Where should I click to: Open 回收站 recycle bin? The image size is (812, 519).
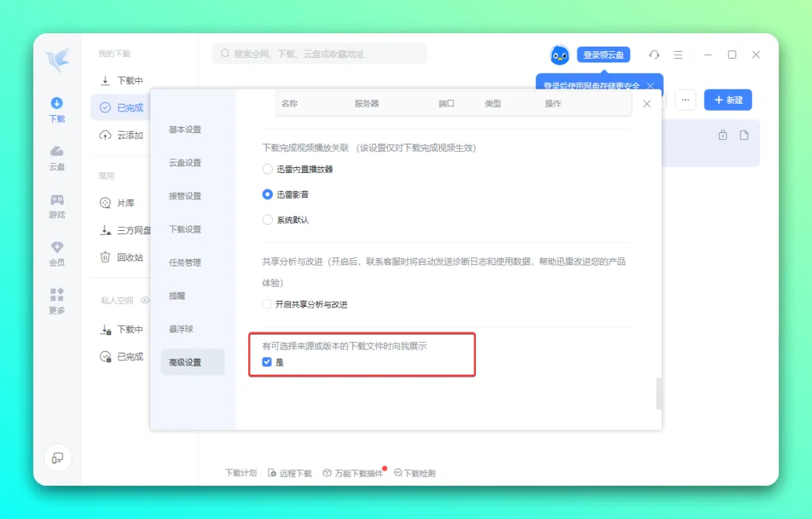click(x=120, y=257)
